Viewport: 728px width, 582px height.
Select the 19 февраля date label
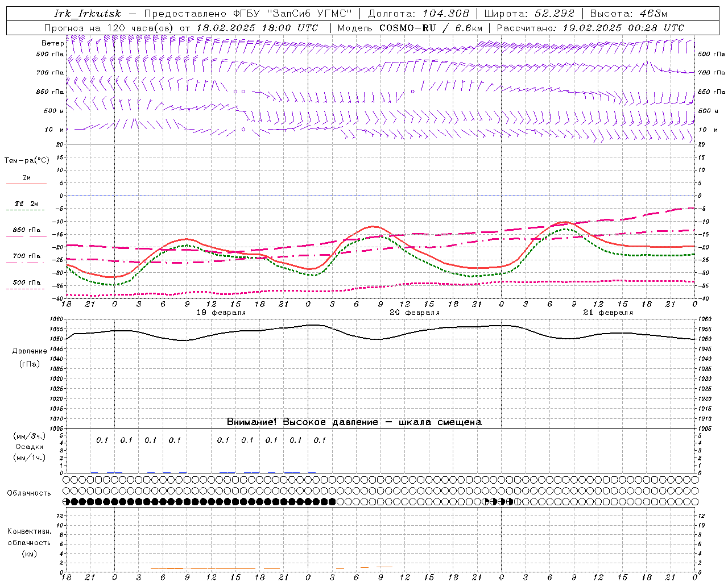click(x=221, y=313)
